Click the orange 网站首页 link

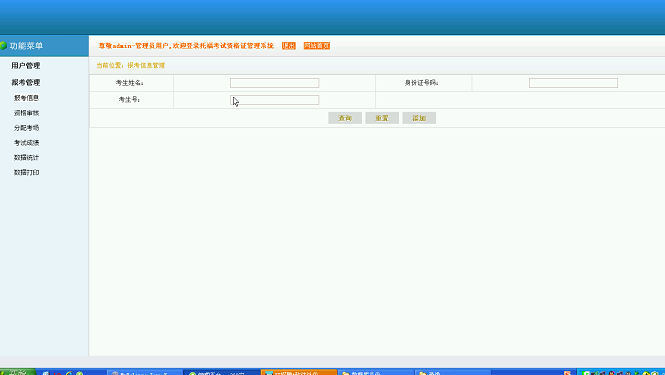pyautogui.click(x=317, y=46)
